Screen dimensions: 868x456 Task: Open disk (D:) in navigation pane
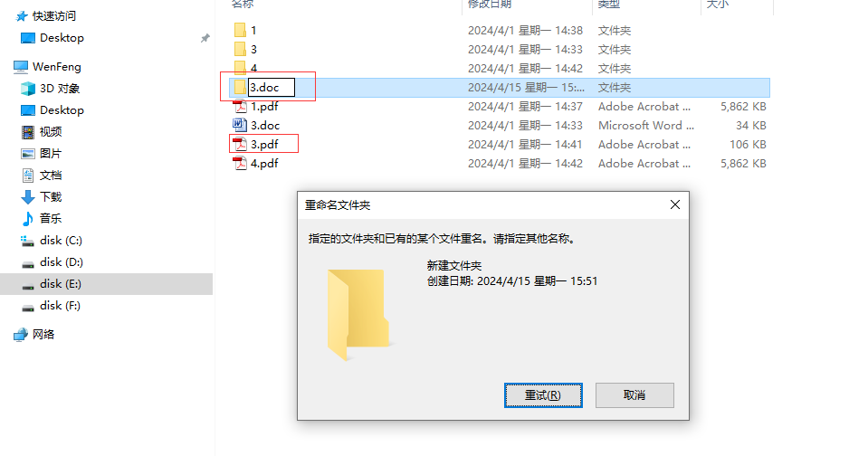point(52,262)
